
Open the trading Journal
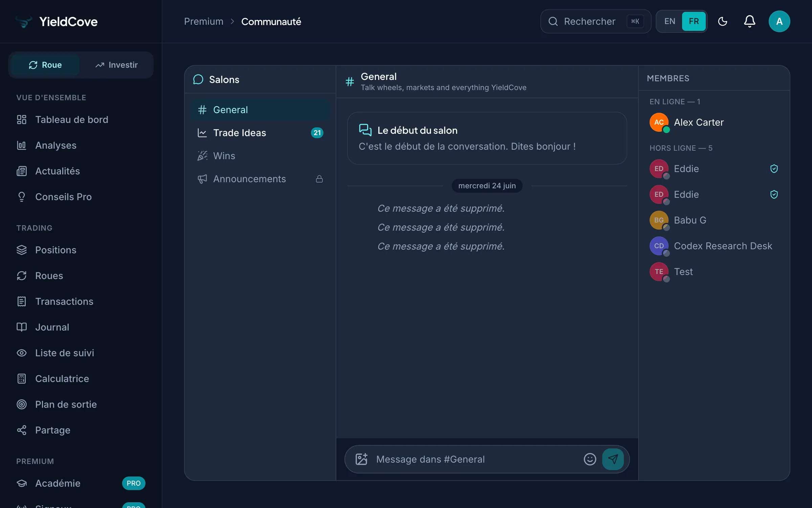point(81,327)
